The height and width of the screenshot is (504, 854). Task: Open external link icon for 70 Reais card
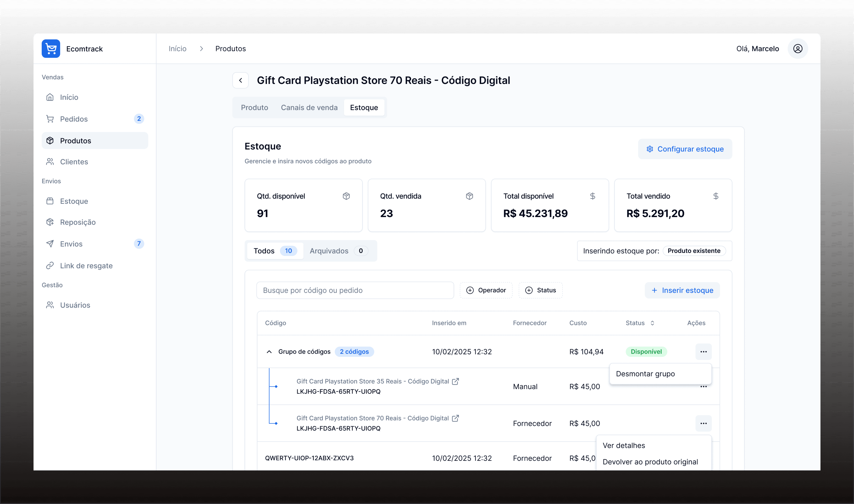coord(455,418)
